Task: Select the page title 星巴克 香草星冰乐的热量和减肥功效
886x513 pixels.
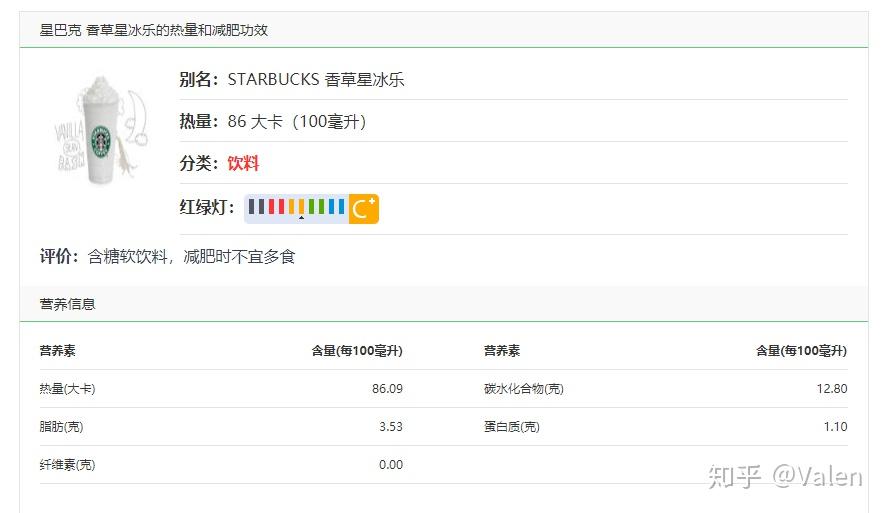Action: [x=154, y=30]
